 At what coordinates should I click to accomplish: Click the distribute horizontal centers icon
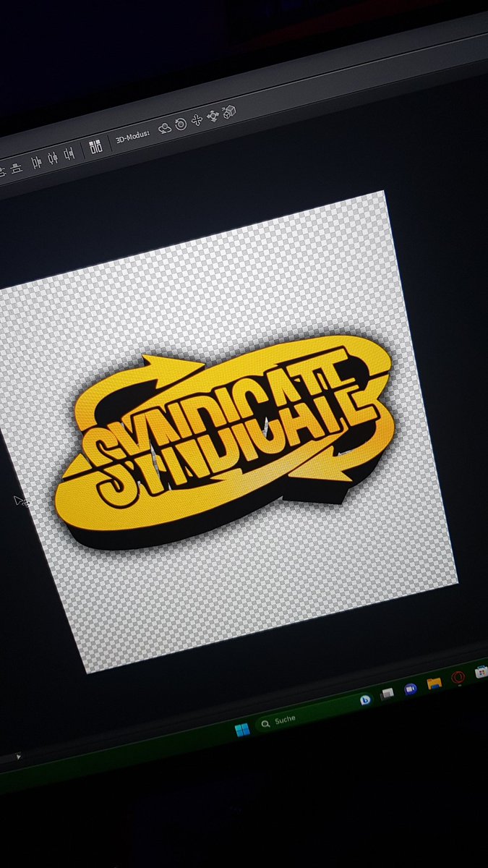click(52, 158)
